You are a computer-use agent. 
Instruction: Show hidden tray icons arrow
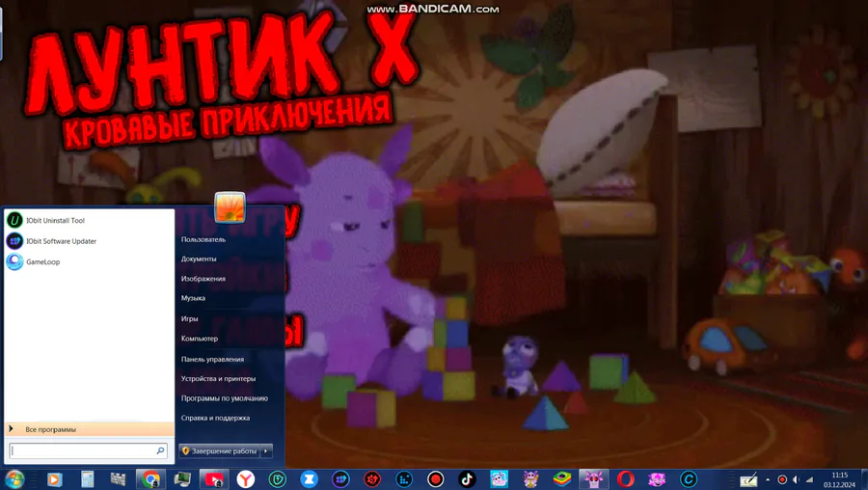(768, 479)
